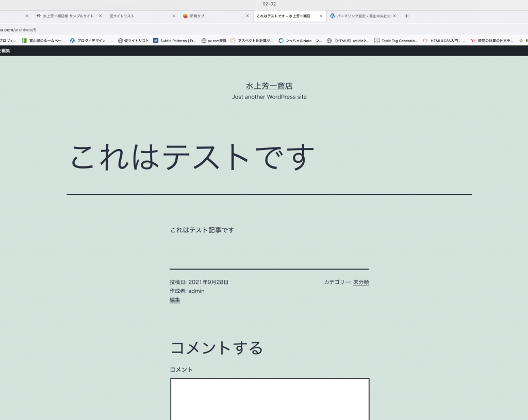
Task: Open the px rem変換 bookmark
Action: coord(214,41)
